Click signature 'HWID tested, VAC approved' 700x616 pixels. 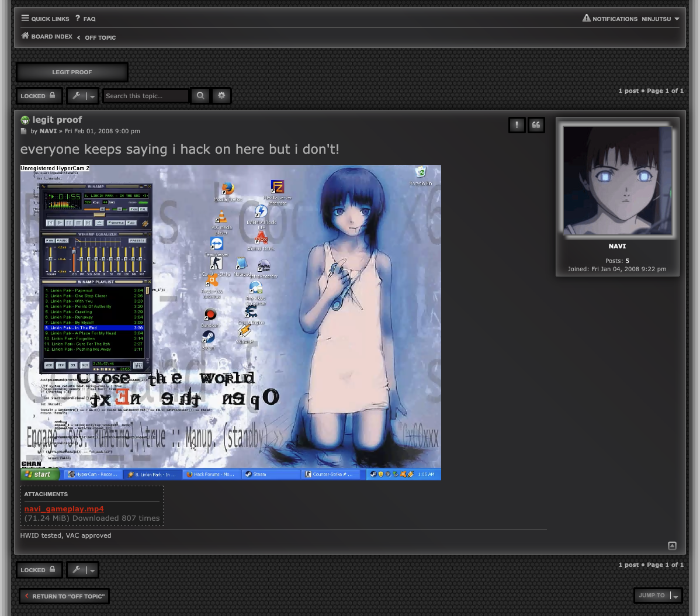pyautogui.click(x=65, y=535)
